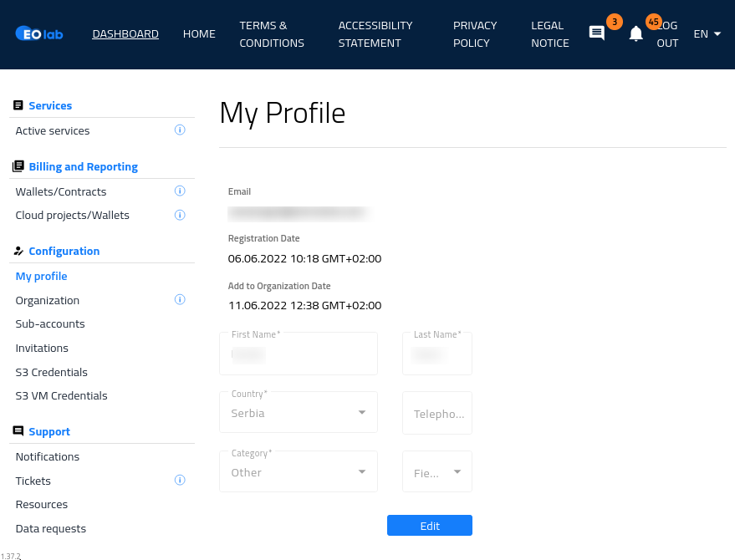Click the First Name input field
The width and height of the screenshot is (735, 560).
tap(299, 354)
